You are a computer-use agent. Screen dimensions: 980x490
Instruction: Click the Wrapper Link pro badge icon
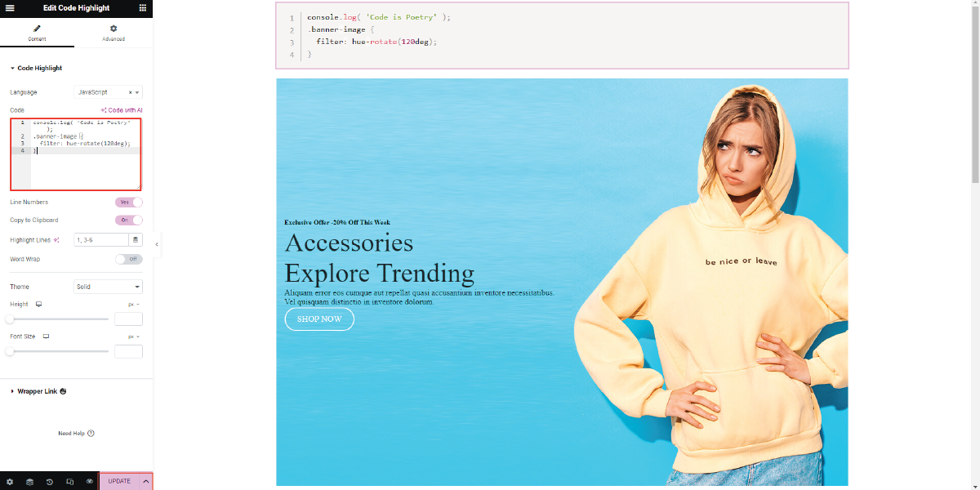click(64, 391)
